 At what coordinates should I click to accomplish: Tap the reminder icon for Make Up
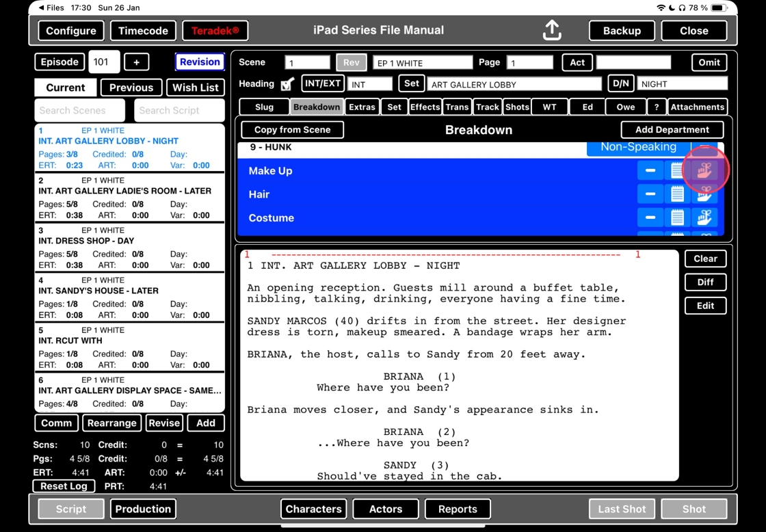point(704,171)
